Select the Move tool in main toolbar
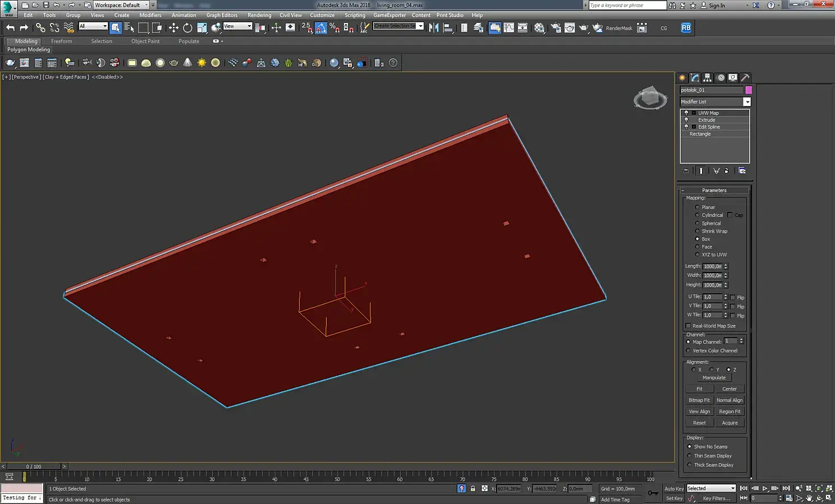This screenshot has height=504, width=835. pyautogui.click(x=173, y=27)
